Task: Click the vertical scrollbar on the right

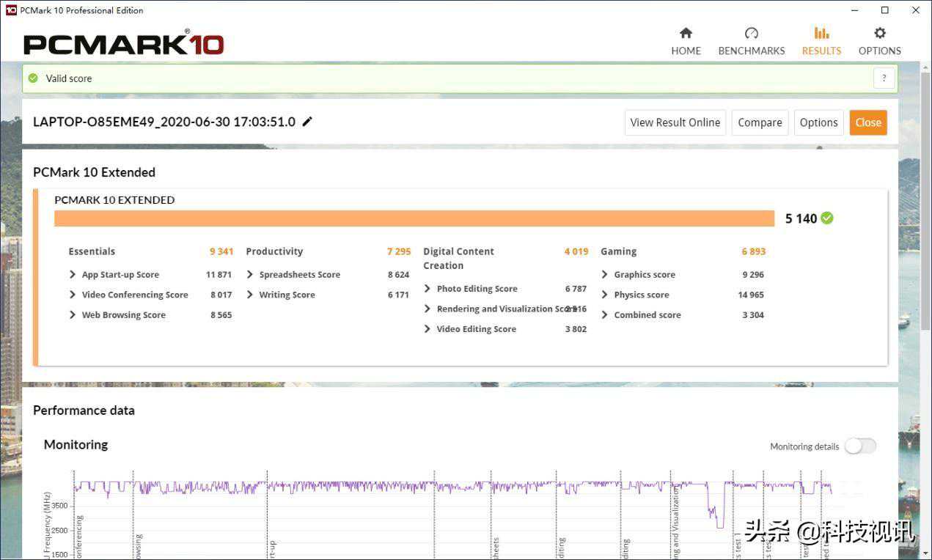Action: point(925,220)
